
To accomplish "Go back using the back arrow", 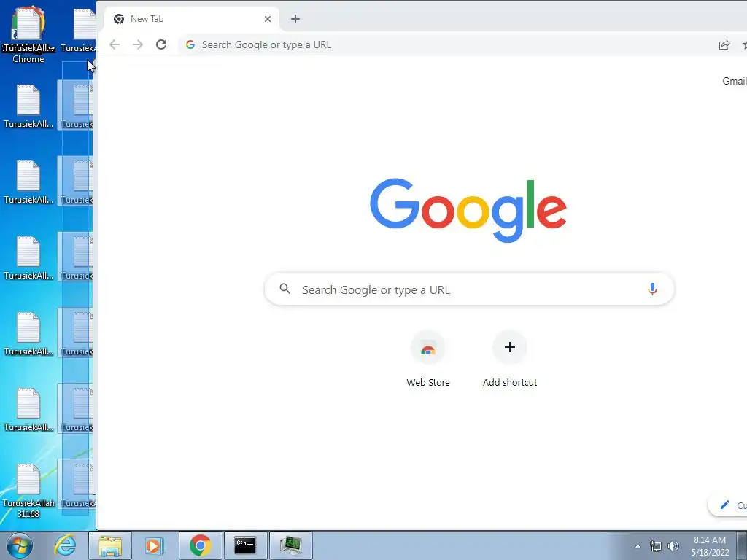I will (115, 44).
